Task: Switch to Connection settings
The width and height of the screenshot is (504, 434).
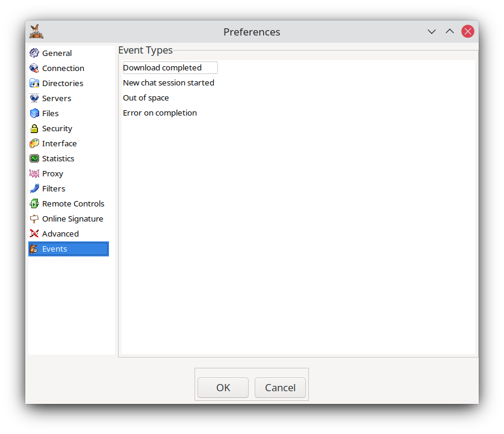Action: coord(63,68)
